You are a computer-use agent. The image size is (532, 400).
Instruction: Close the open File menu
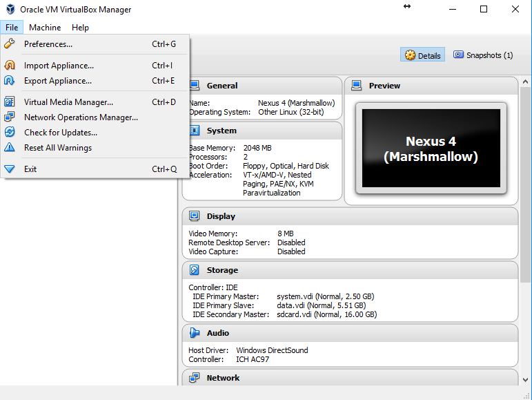(12, 28)
